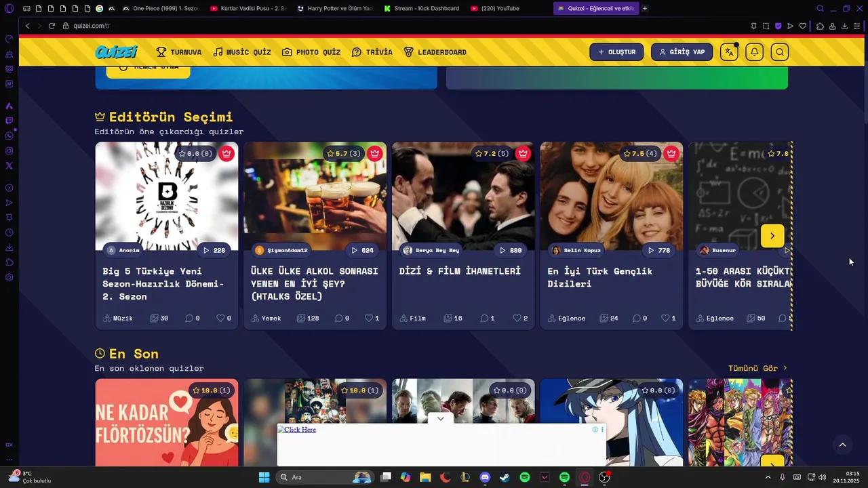Click the Giriş Yap button

[x=682, y=52]
